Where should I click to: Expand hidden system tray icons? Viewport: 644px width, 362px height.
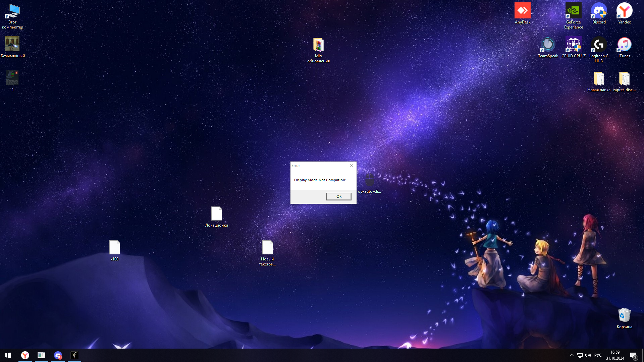pyautogui.click(x=572, y=355)
